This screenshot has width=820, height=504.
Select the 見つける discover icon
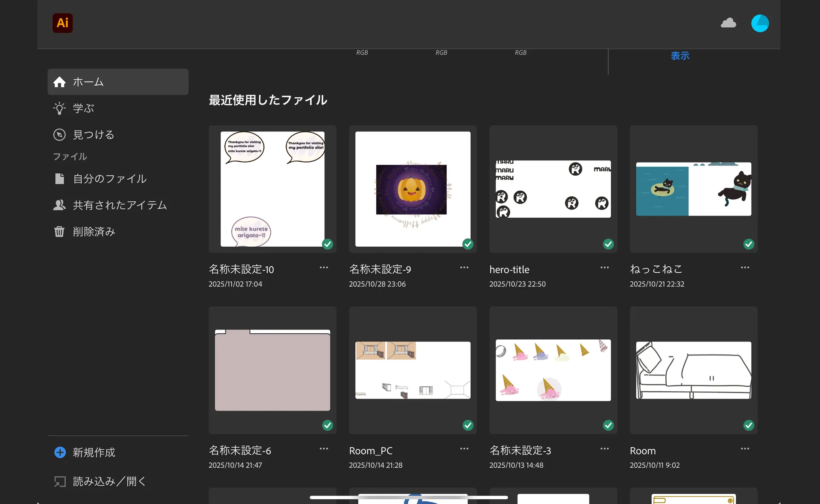pyautogui.click(x=59, y=134)
